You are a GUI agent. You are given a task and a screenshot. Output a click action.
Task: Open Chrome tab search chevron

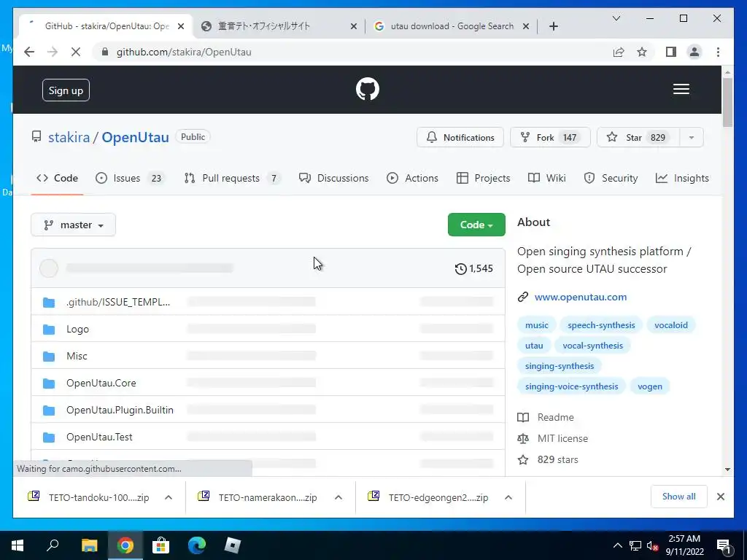[x=616, y=18]
